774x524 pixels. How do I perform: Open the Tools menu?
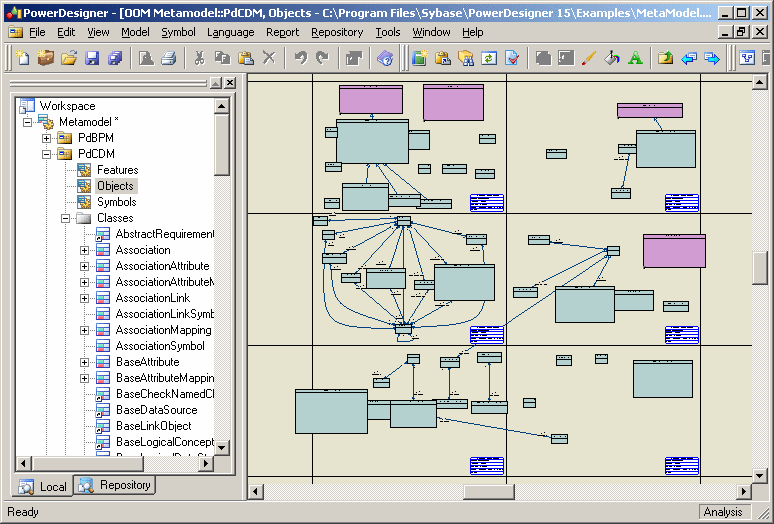pos(387,32)
